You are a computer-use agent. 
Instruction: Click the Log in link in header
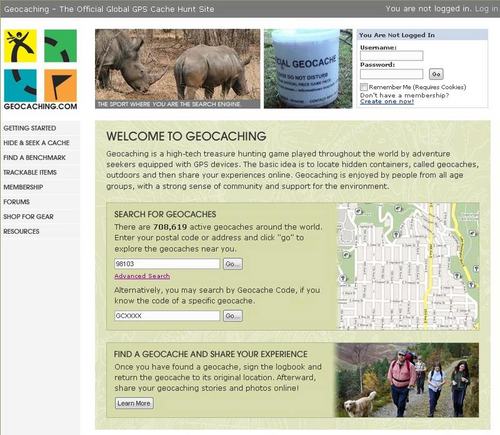tap(486, 9)
